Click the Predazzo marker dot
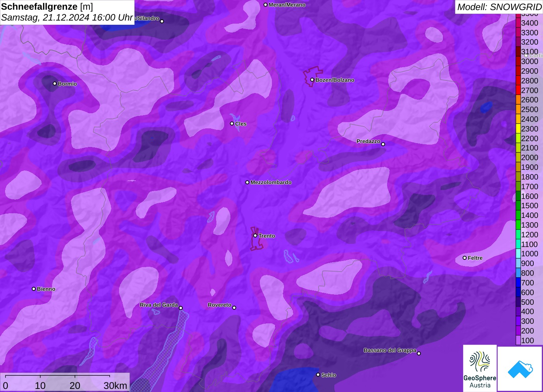Image resolution: width=543 pixels, height=392 pixels. coord(383,144)
